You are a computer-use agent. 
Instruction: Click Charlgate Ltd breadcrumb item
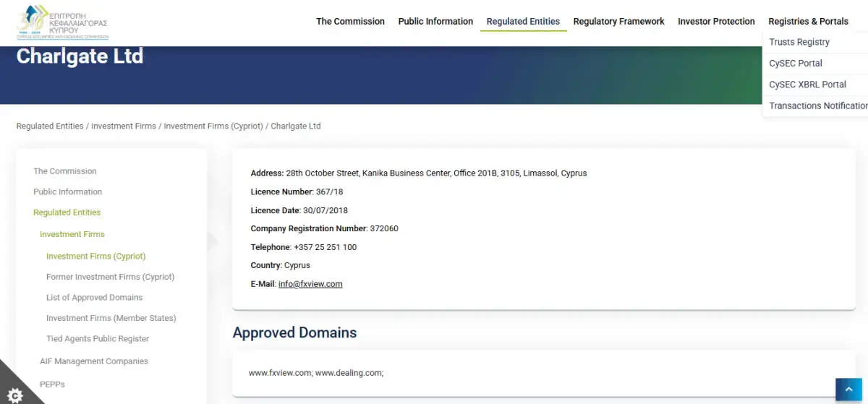pyautogui.click(x=296, y=126)
